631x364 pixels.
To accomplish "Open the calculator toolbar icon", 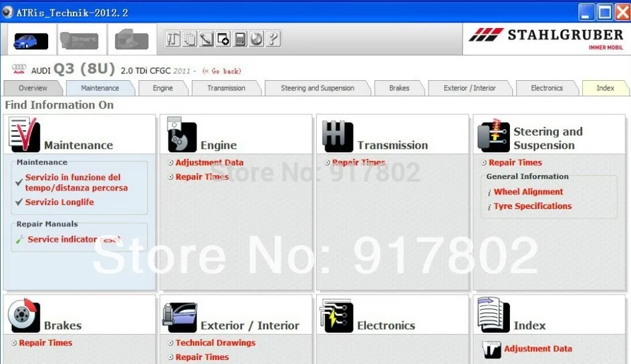I will (239, 39).
